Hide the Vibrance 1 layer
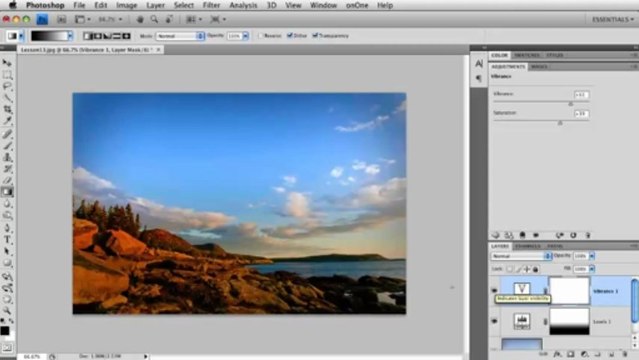 click(494, 290)
